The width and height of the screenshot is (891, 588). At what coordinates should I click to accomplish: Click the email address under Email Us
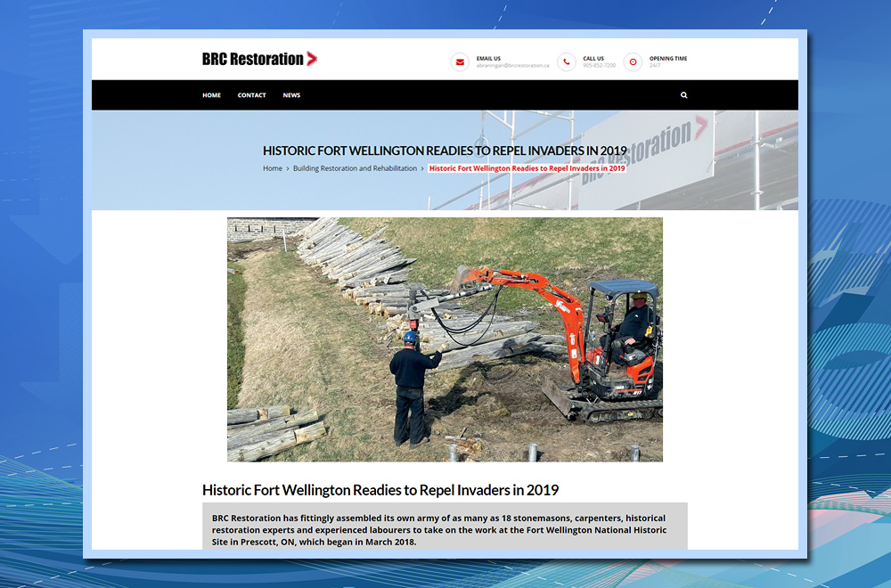tap(512, 65)
